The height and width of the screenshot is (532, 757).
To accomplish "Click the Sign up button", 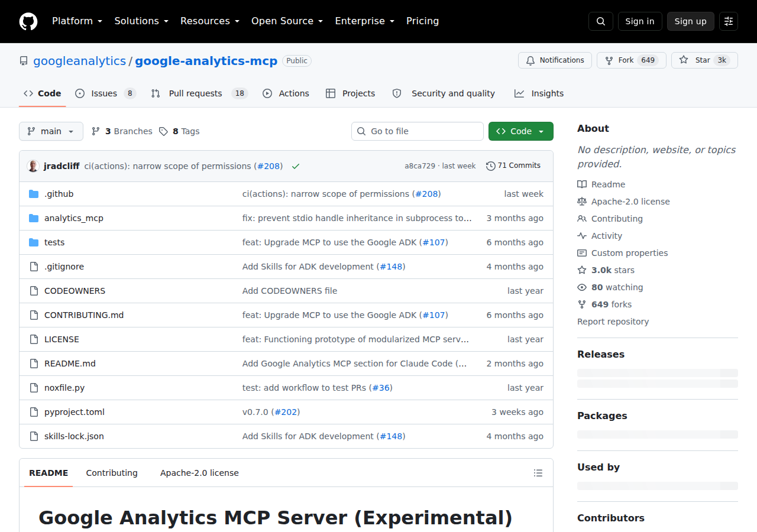I will click(691, 21).
